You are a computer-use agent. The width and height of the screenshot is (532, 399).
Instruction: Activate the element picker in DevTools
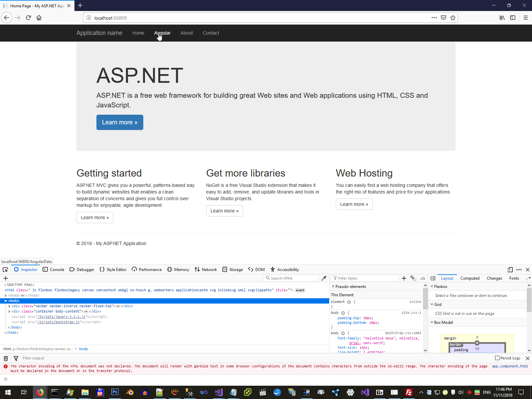click(5, 270)
